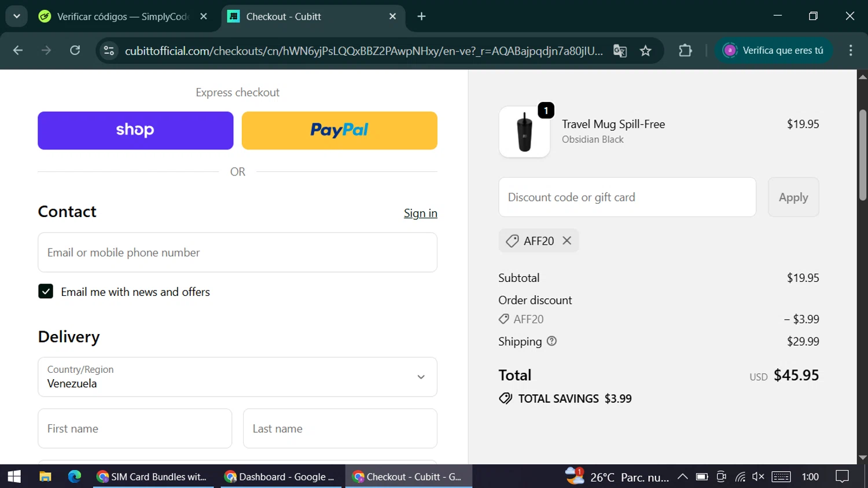Click the browser back arrow
The height and width of the screenshot is (488, 868).
[x=18, y=51]
